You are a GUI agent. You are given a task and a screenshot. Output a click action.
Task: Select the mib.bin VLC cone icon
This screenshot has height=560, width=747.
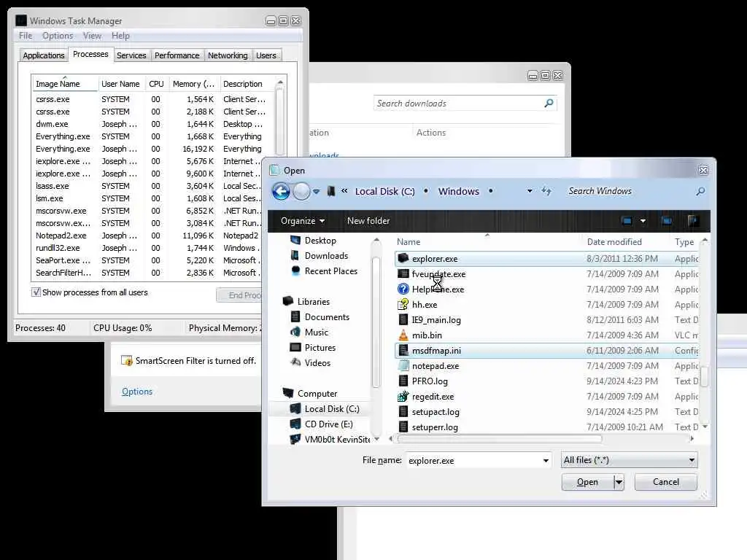tap(403, 335)
